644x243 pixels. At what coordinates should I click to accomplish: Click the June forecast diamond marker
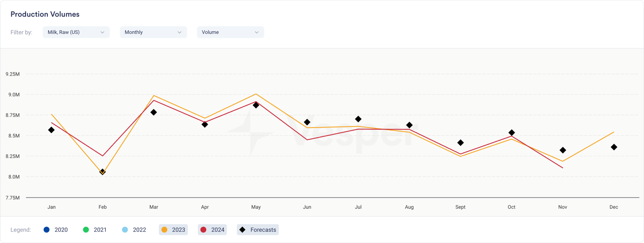click(307, 122)
